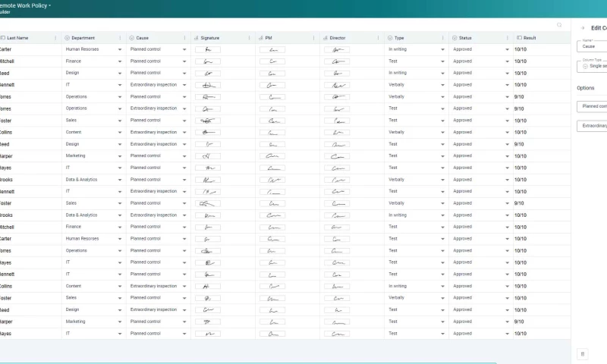
Task: Open the Last Name column options menu
Action: point(55,37)
